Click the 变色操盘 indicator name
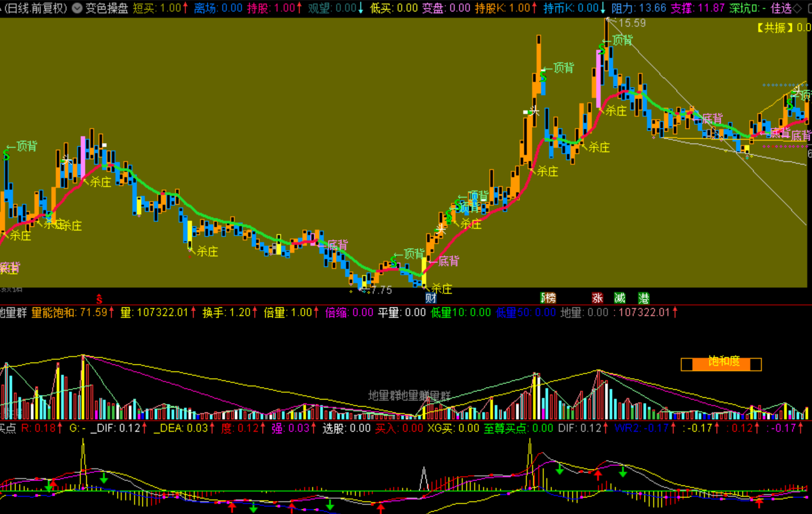The height and width of the screenshot is (514, 812). 107,8
